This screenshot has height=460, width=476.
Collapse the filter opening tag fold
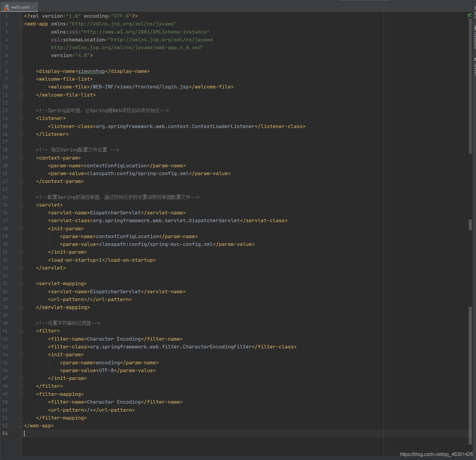tap(21, 331)
